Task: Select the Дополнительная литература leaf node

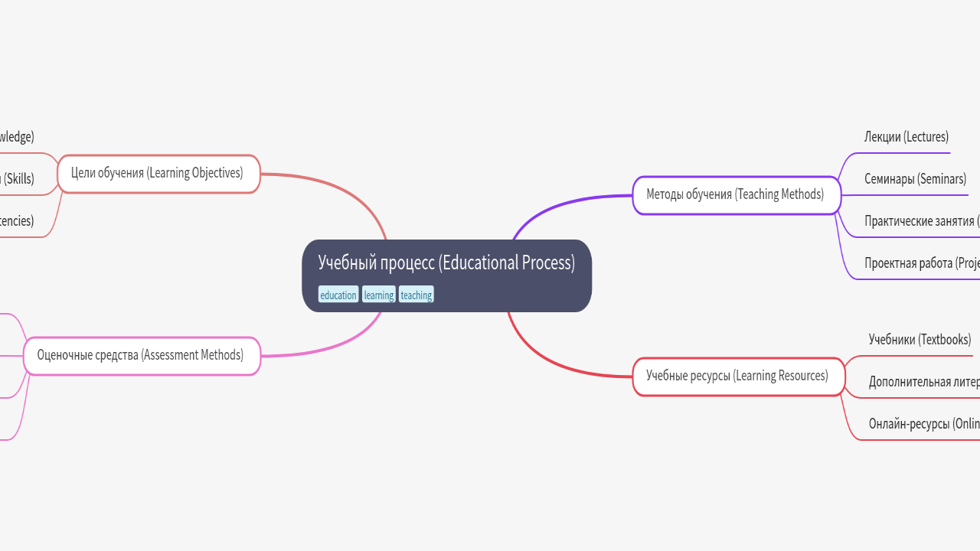Action: click(x=923, y=383)
